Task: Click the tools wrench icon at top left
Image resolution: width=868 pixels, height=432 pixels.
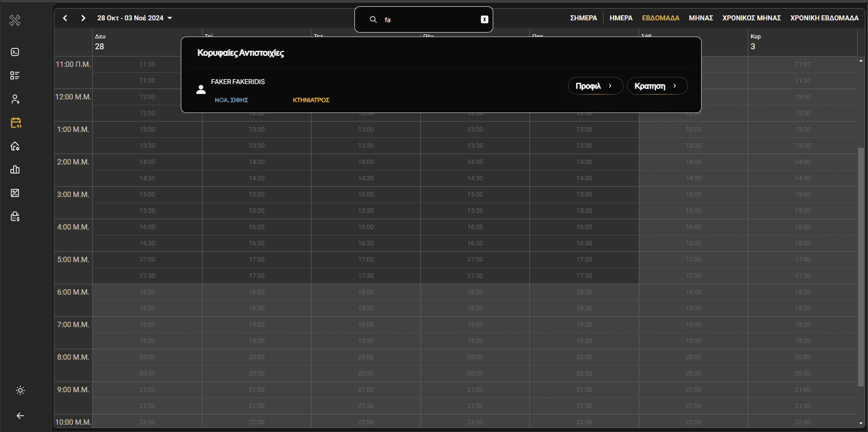Action: click(15, 20)
